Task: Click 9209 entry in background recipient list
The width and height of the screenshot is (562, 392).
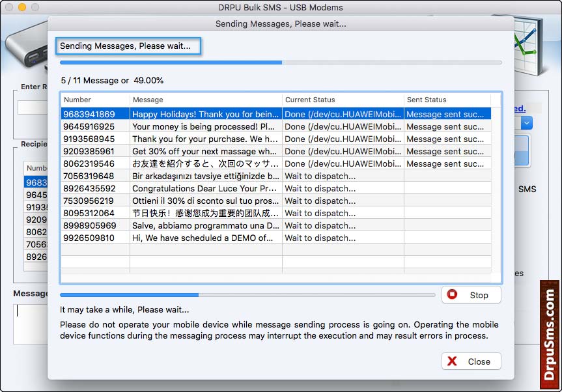Action: pyautogui.click(x=36, y=219)
